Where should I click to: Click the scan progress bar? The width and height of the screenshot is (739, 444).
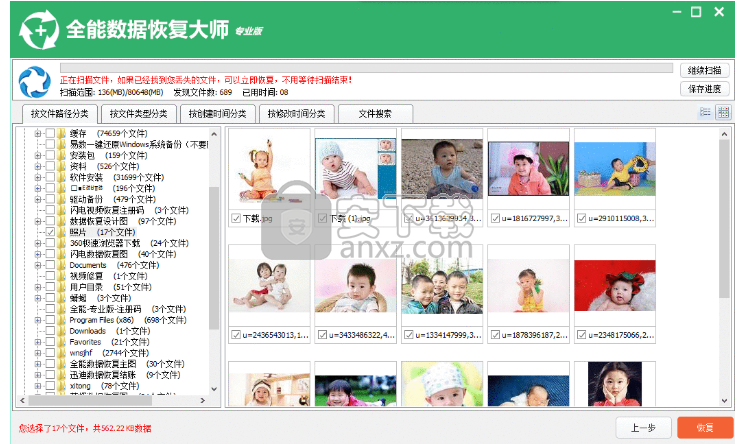coord(366,68)
